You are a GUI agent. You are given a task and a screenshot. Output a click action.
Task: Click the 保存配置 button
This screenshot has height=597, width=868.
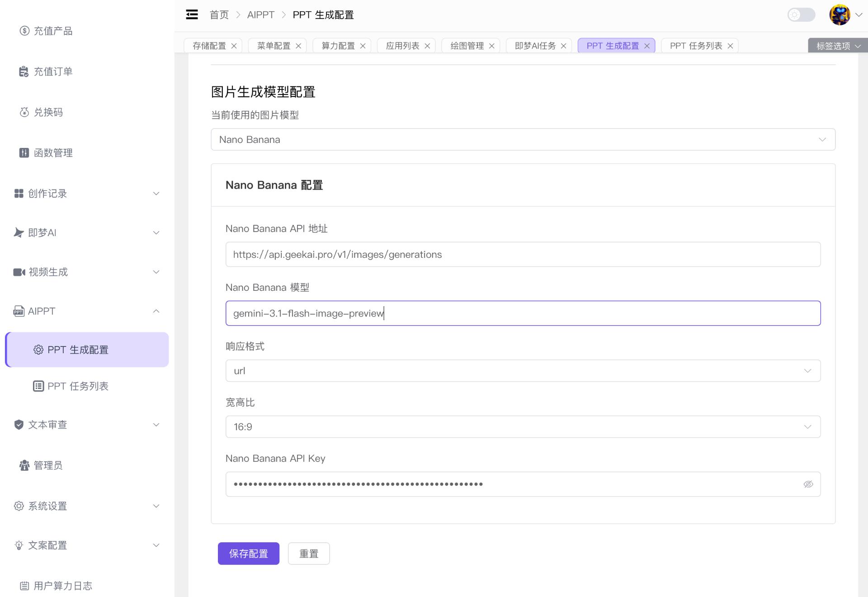(248, 553)
